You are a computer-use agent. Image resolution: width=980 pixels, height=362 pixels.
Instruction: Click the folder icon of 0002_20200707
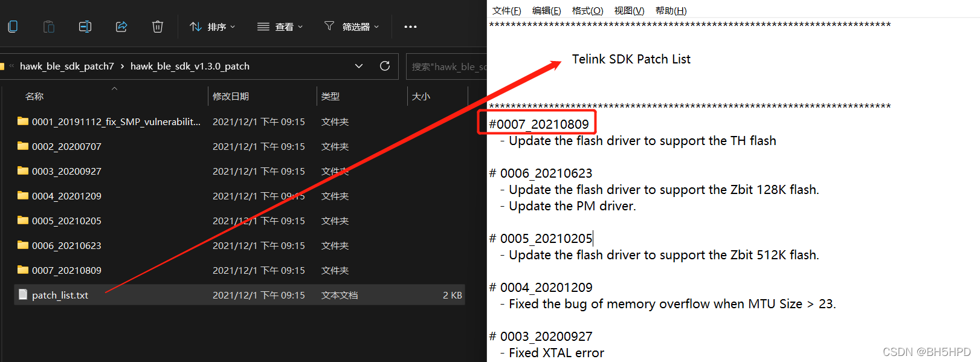coord(23,146)
